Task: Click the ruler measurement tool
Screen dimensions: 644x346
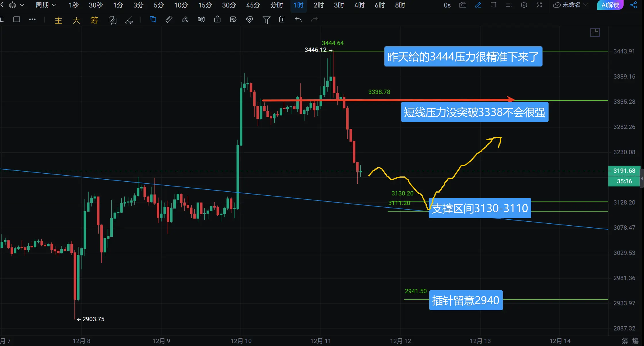Action: coord(169,19)
